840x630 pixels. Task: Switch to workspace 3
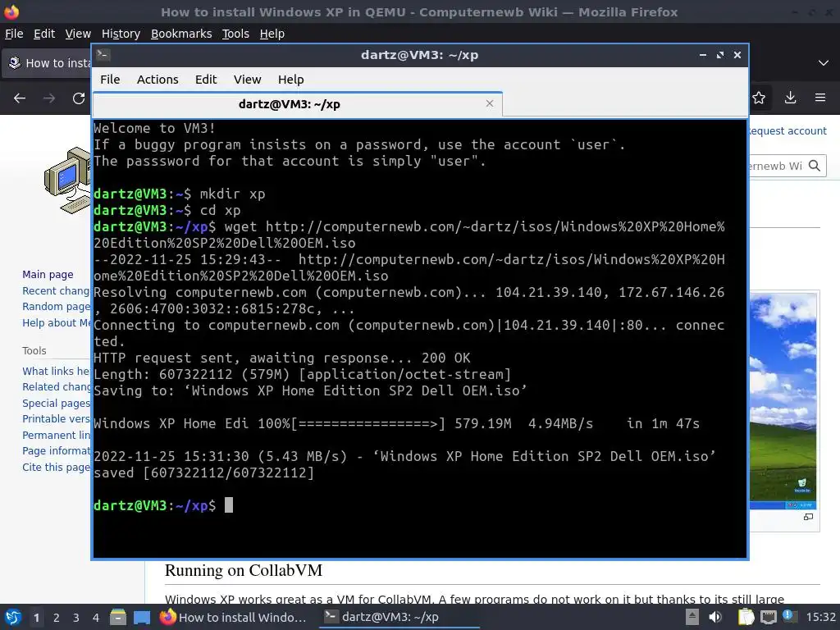(x=76, y=618)
